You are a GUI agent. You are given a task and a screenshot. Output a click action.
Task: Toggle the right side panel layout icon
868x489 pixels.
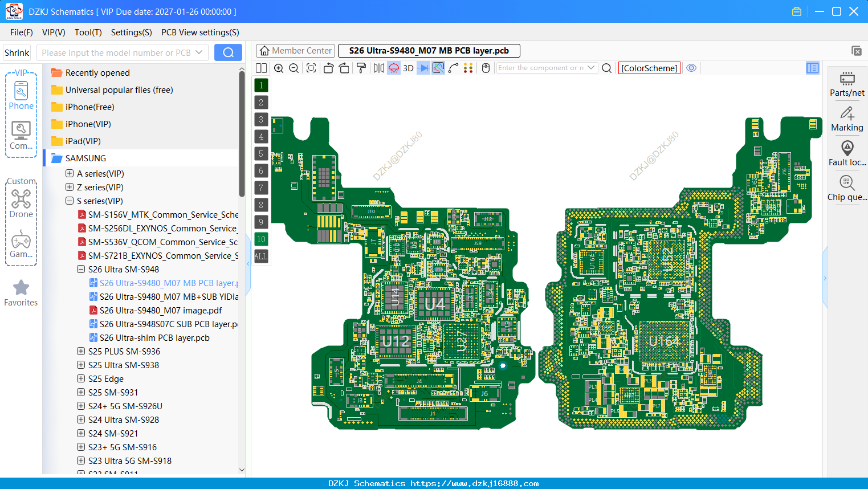(813, 68)
